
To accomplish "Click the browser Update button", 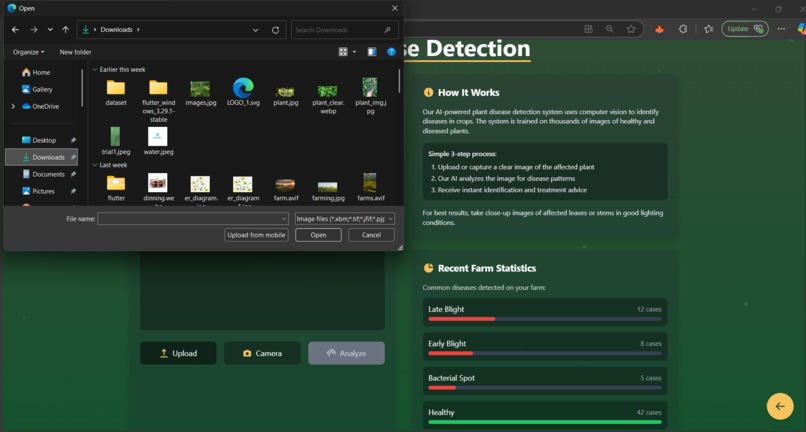I will tap(745, 29).
